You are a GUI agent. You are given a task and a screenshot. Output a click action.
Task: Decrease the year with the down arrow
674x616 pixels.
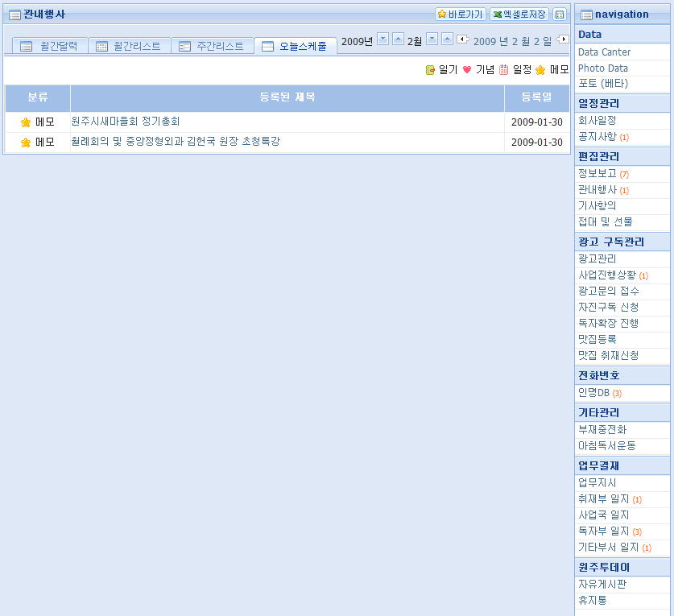tap(382, 39)
